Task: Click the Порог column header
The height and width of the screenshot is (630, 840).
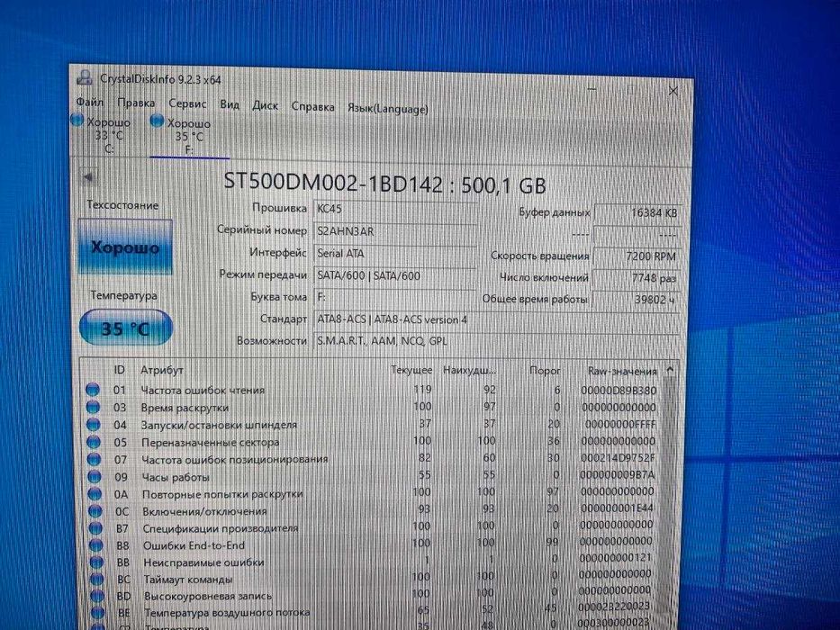Action: pos(545,370)
